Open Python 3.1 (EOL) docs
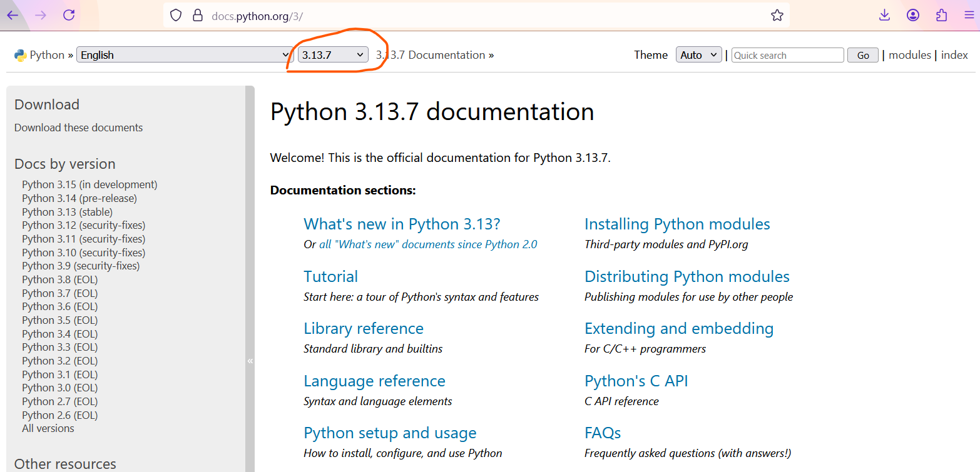 click(60, 374)
